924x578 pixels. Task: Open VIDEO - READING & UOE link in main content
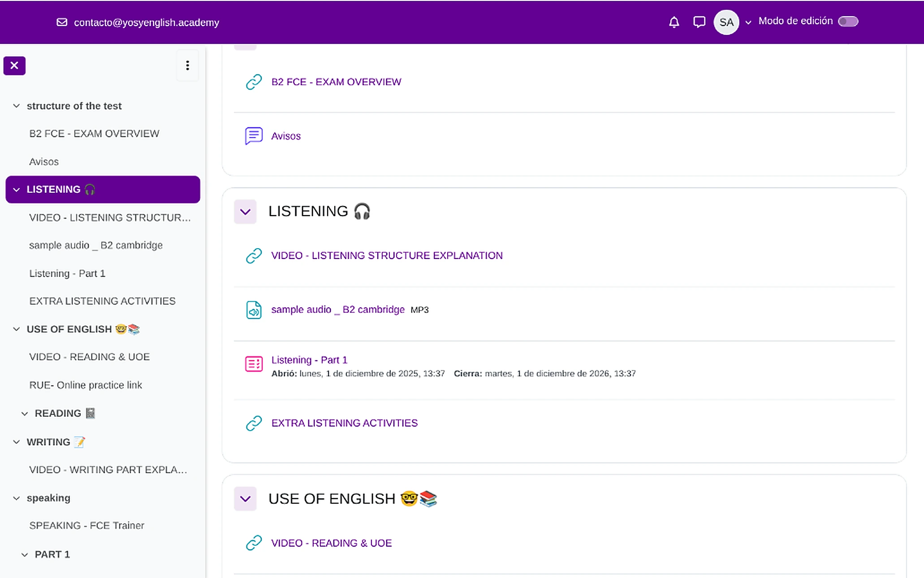pyautogui.click(x=331, y=543)
